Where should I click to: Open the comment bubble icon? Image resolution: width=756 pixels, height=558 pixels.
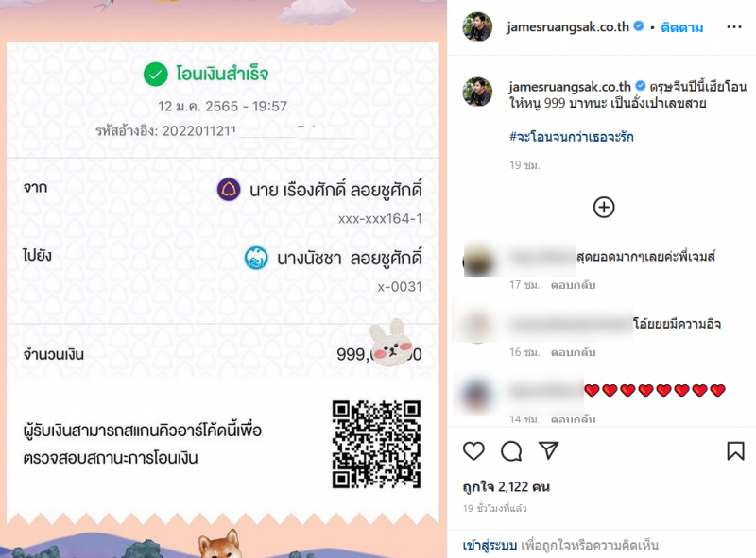coord(511,451)
